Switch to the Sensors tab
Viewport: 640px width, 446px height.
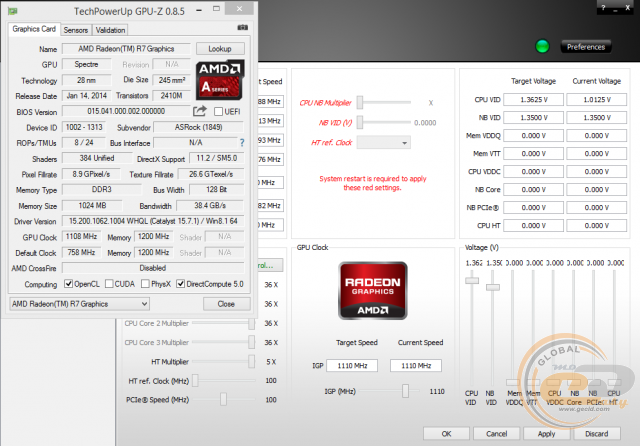pyautogui.click(x=76, y=30)
